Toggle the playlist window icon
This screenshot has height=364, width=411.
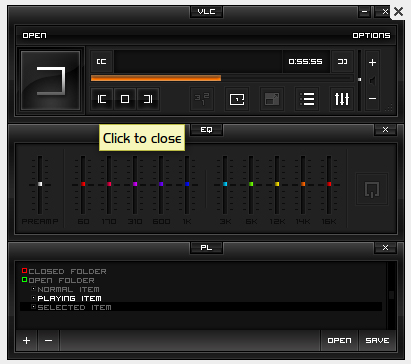pyautogui.click(x=307, y=99)
